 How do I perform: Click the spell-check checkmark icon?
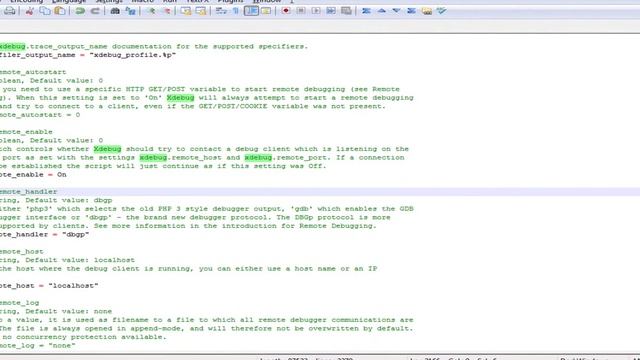pos(442,11)
